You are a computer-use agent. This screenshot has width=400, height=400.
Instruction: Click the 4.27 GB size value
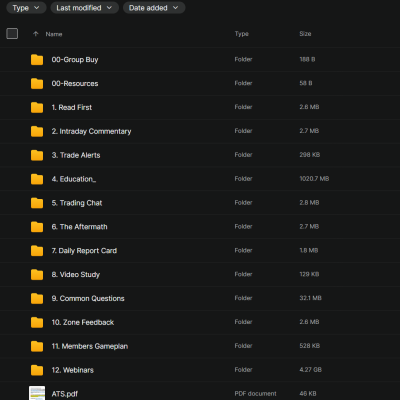coord(311,370)
